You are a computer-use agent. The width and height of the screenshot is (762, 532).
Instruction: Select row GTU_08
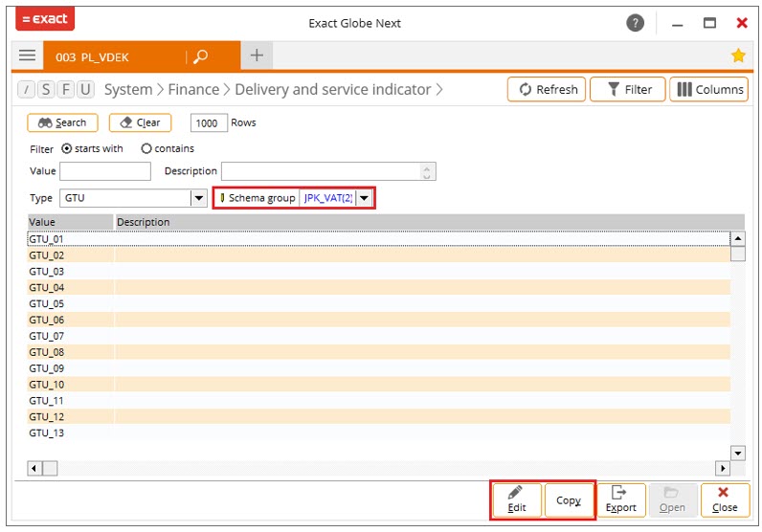pyautogui.click(x=378, y=352)
